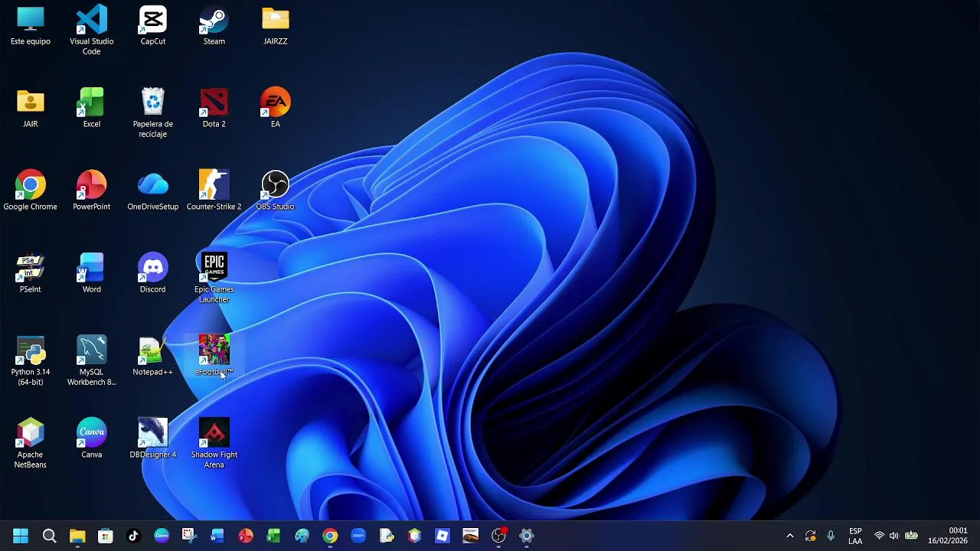Select the Canva desktop shortcut
The image size is (980, 551).
click(x=92, y=439)
